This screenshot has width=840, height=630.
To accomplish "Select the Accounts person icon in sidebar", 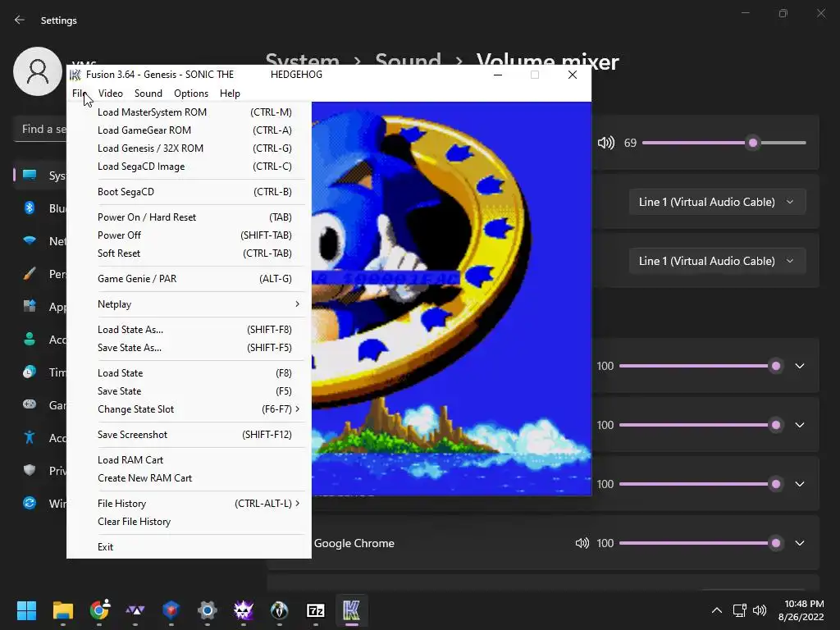I will (30, 339).
